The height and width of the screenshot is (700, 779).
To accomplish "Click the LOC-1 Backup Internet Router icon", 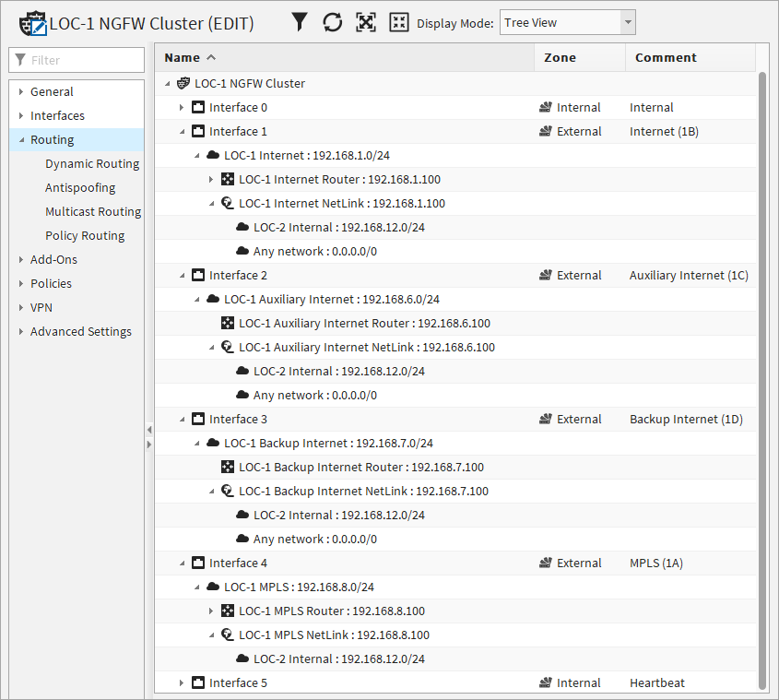I will point(228,467).
